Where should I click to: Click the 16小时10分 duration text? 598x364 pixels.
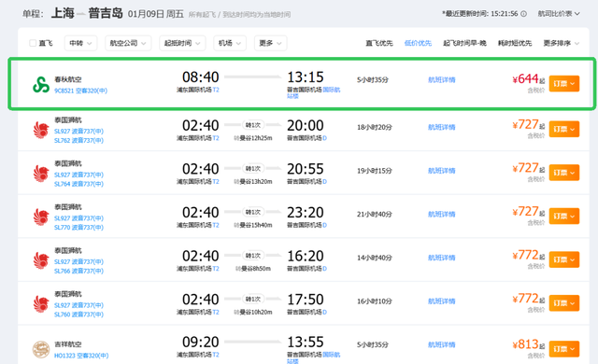(374, 301)
